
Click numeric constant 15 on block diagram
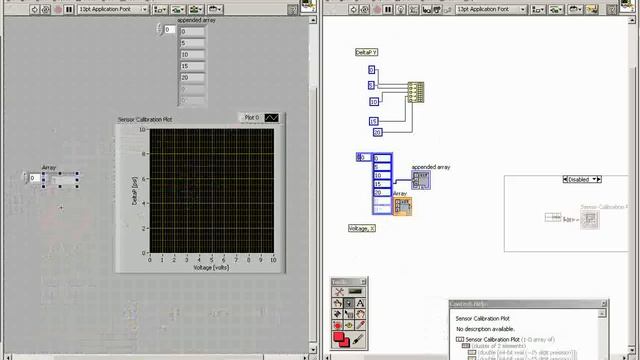pos(373,121)
